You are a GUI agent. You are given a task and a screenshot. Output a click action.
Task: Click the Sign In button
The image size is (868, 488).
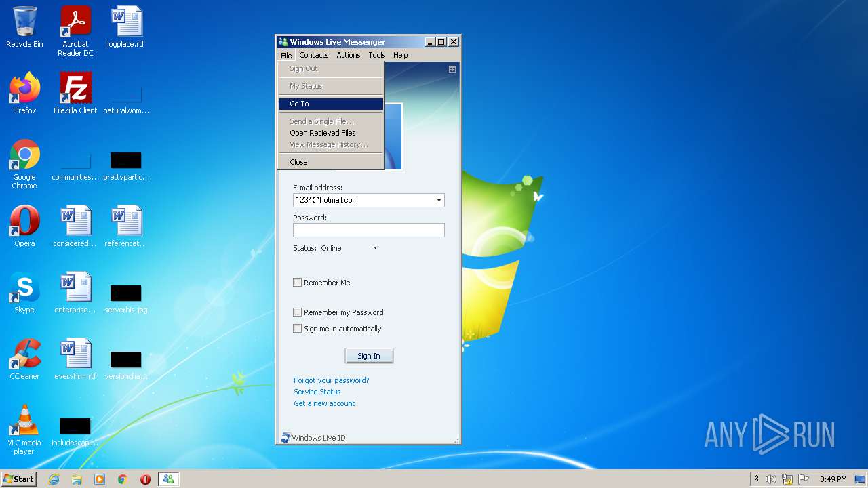[x=369, y=356]
